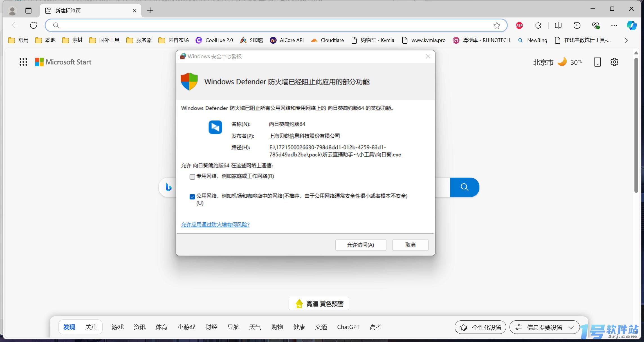The width and height of the screenshot is (644, 342).
Task: Open 購物車 - RHINOTECH bookmark
Action: pos(481,40)
